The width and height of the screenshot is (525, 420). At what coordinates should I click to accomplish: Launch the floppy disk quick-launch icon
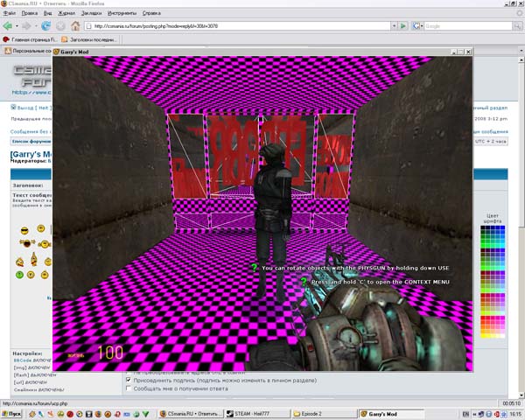(88, 414)
